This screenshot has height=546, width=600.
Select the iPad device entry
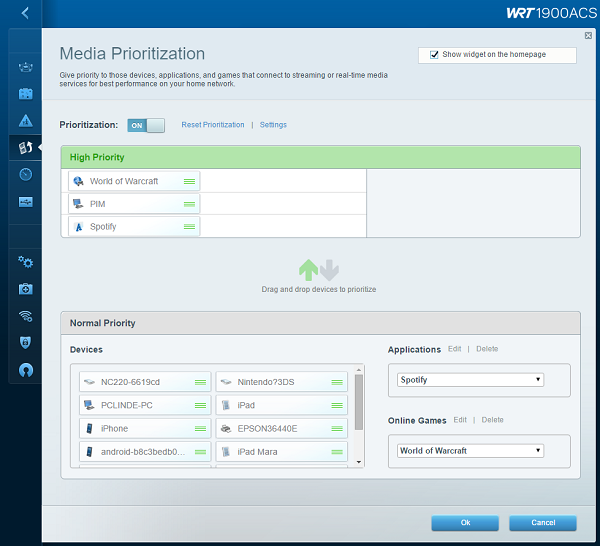pyautogui.click(x=282, y=405)
